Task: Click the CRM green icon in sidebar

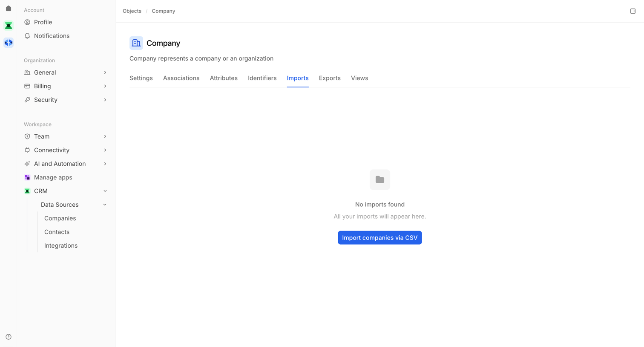Action: click(x=27, y=191)
